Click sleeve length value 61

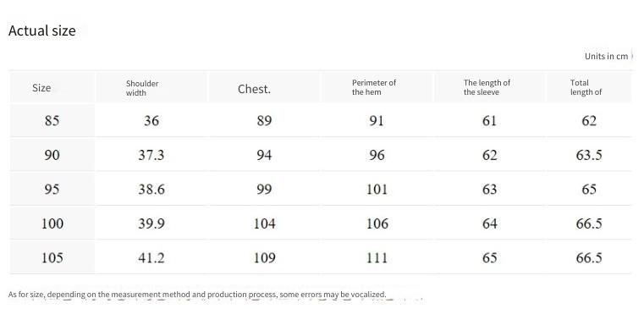pyautogui.click(x=490, y=121)
